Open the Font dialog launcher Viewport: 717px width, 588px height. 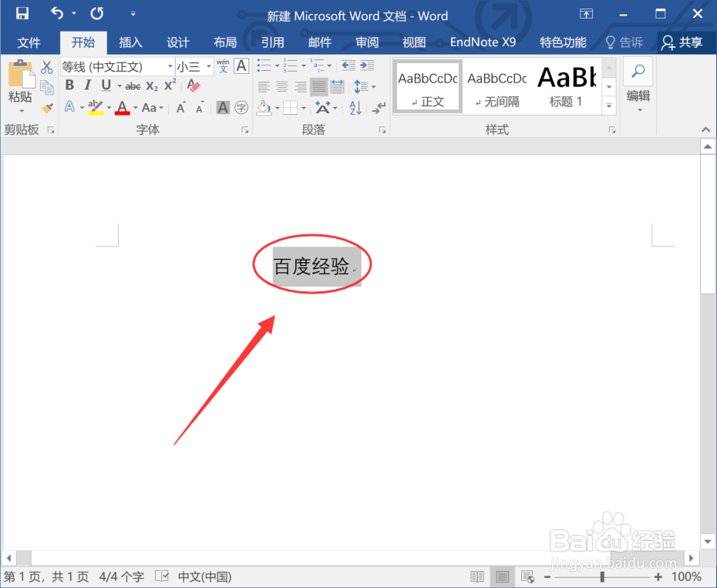(245, 130)
